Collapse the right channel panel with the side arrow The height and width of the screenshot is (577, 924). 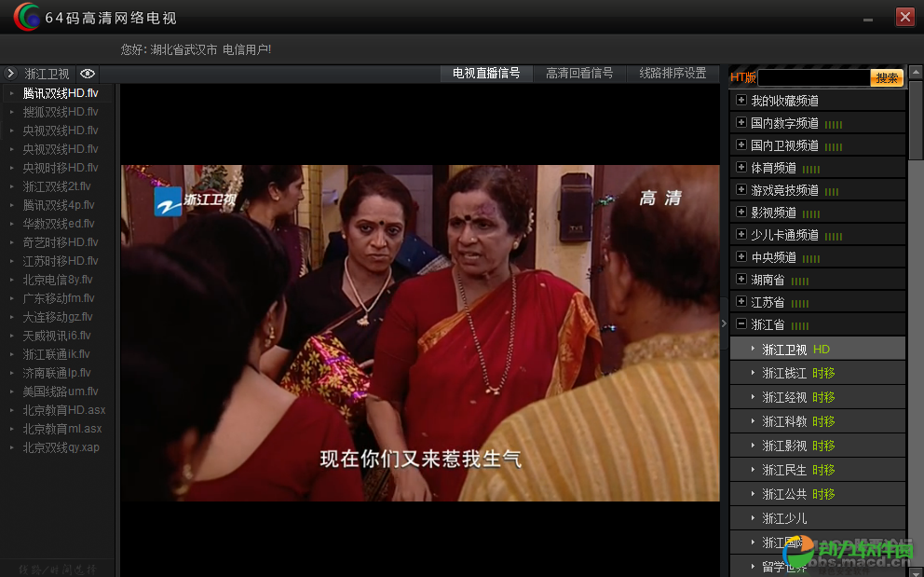(x=724, y=323)
